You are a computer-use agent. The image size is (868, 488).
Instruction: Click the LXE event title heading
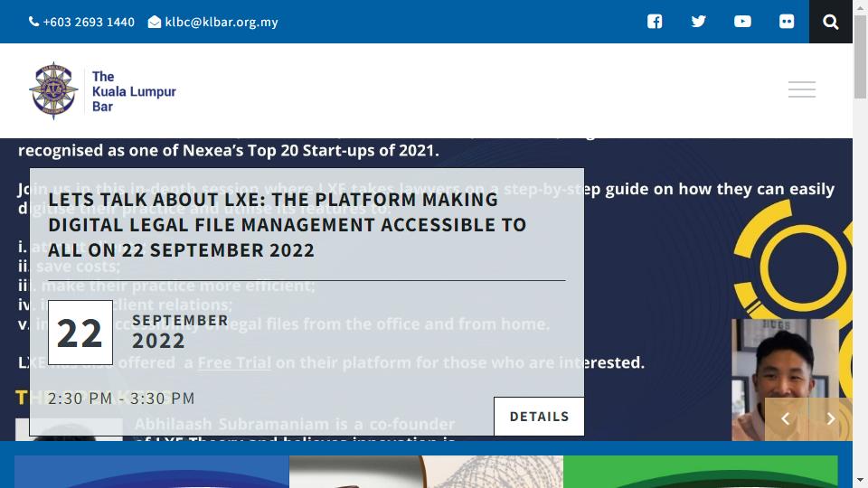[x=287, y=225]
